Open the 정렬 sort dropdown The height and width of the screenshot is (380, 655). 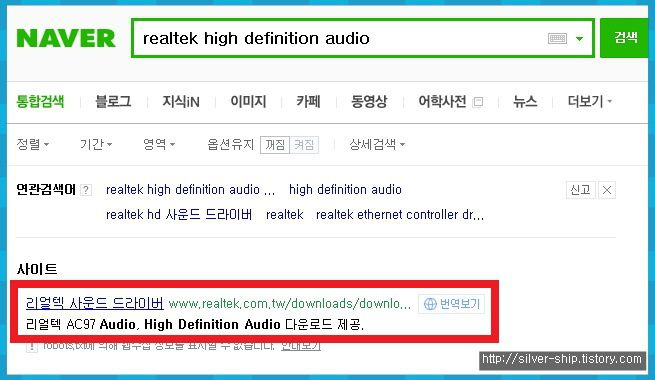(x=33, y=144)
